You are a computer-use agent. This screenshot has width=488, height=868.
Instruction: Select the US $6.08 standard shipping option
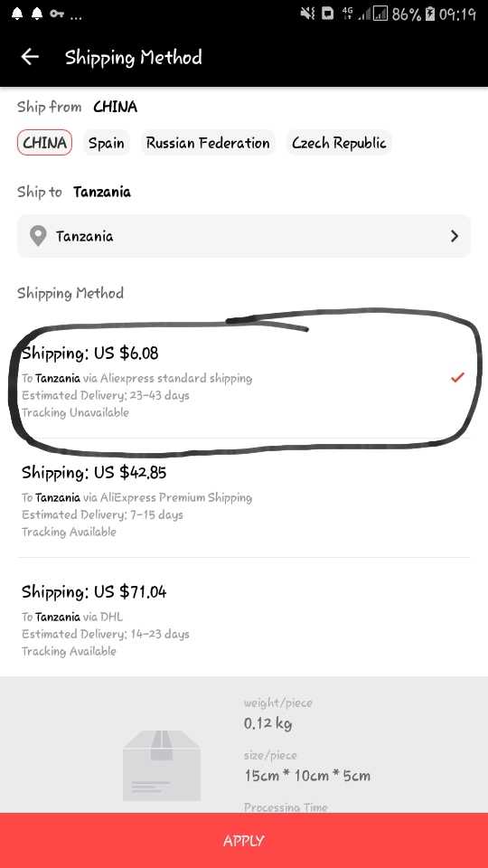[243, 382]
